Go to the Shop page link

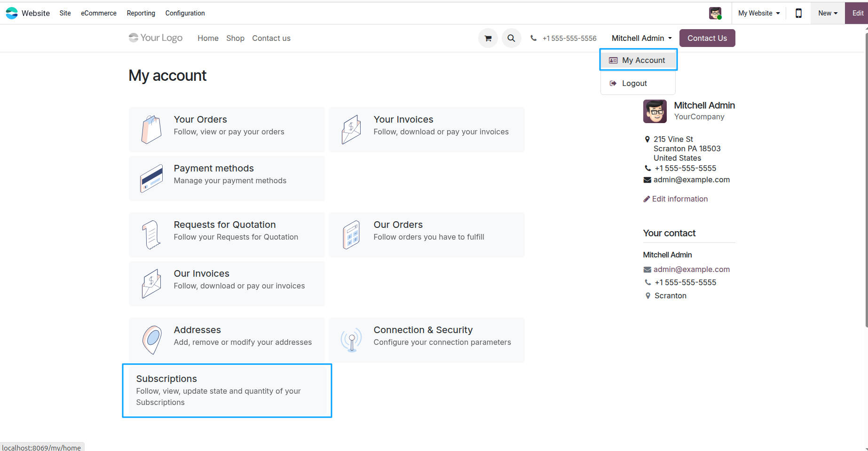coord(235,38)
